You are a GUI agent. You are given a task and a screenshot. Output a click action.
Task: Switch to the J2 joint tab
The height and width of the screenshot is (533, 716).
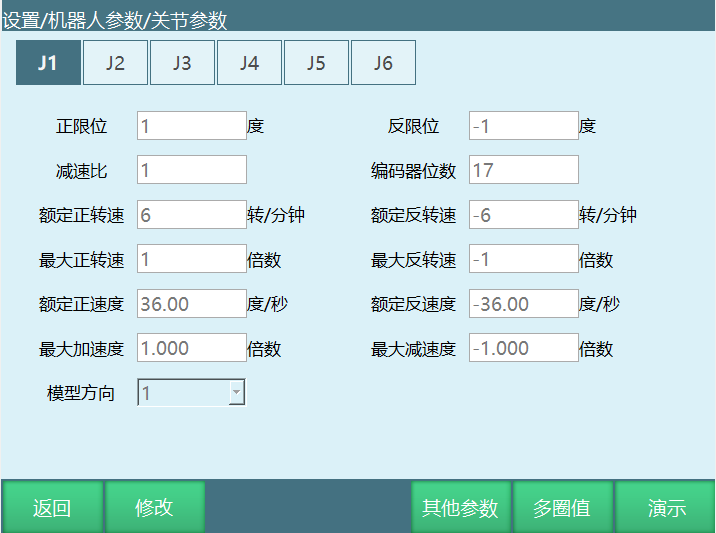115,63
